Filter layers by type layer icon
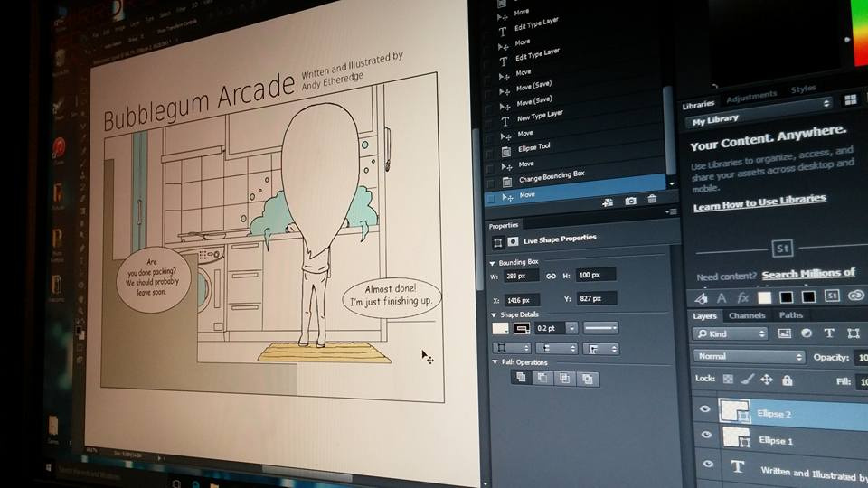This screenshot has height=488, width=868. (828, 333)
